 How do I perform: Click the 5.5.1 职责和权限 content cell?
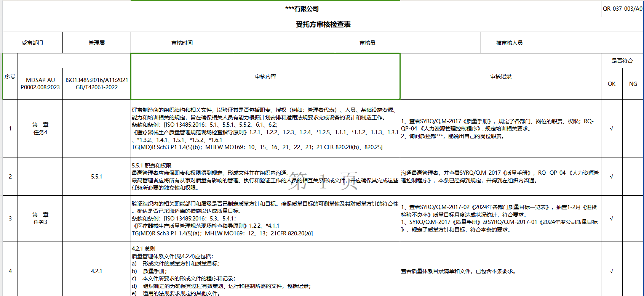(x=265, y=177)
